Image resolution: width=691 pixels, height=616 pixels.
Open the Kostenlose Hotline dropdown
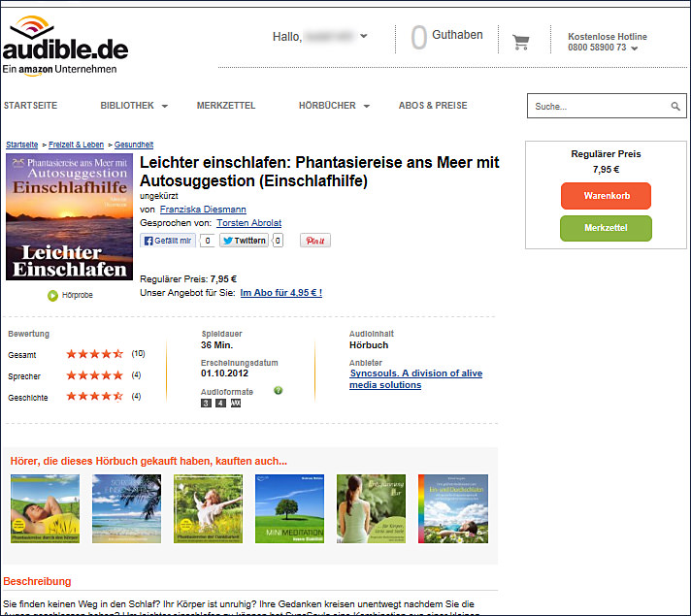(635, 48)
